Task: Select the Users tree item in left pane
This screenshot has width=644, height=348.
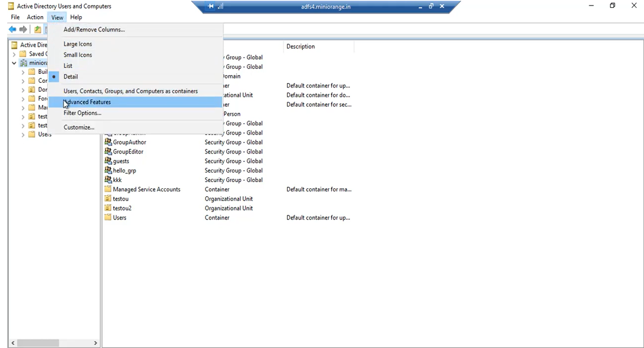Action: (45, 134)
